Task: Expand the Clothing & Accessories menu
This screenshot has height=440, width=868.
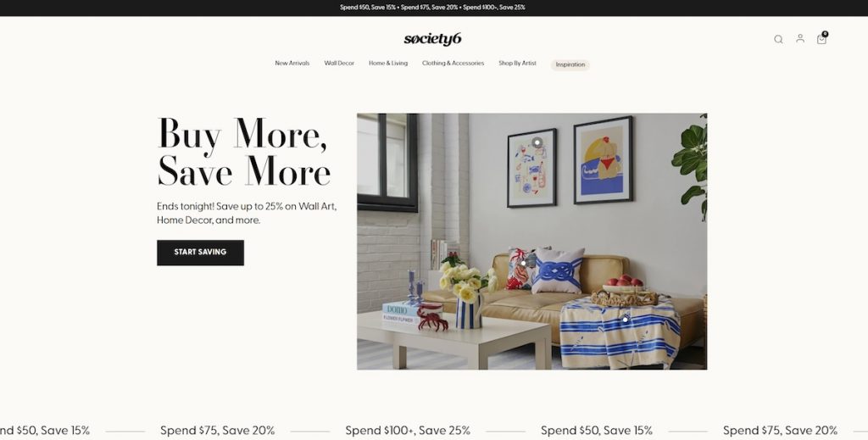Action: click(x=453, y=63)
